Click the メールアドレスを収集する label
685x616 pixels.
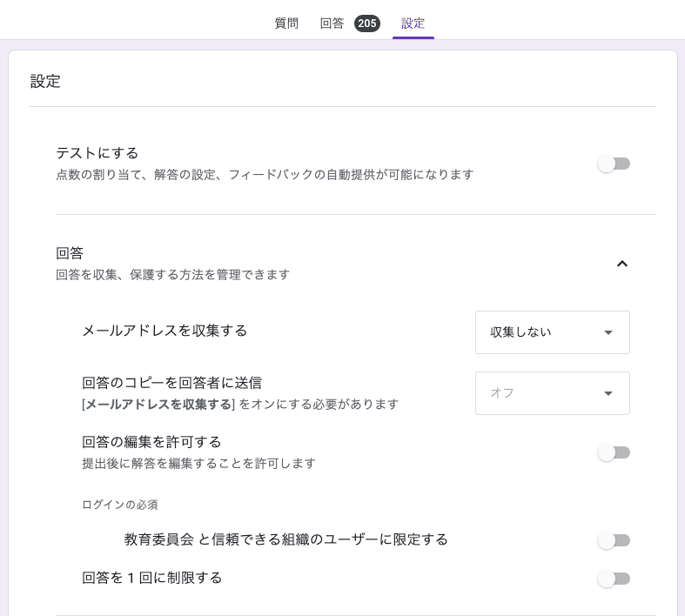pyautogui.click(x=165, y=331)
